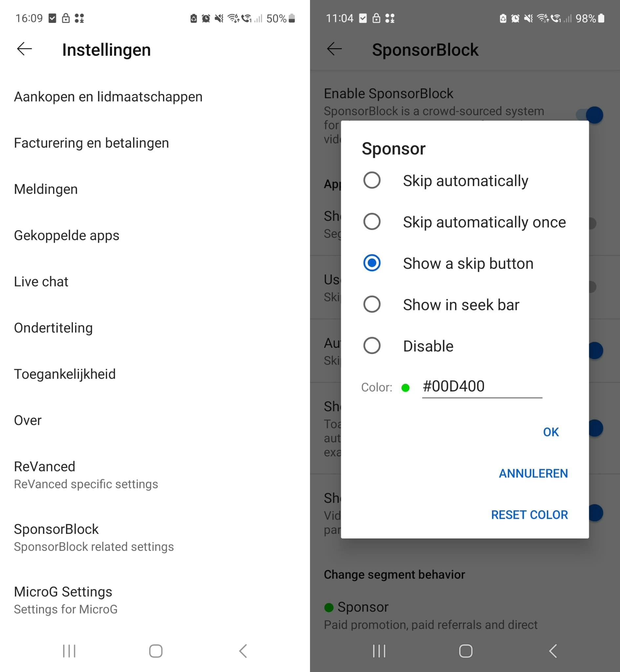This screenshot has width=620, height=672.
Task: Tap the back arrow beside SponsorBlock title
Action: (x=335, y=49)
